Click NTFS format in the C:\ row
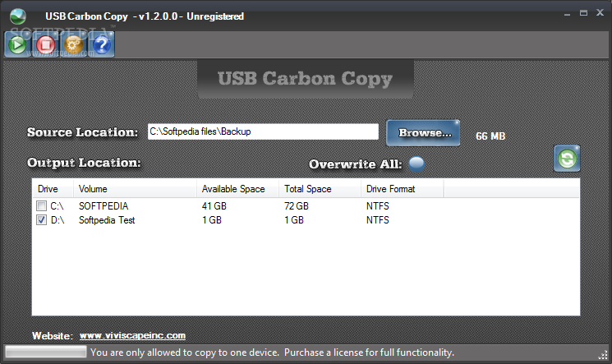This screenshot has height=364, width=612. tap(377, 205)
